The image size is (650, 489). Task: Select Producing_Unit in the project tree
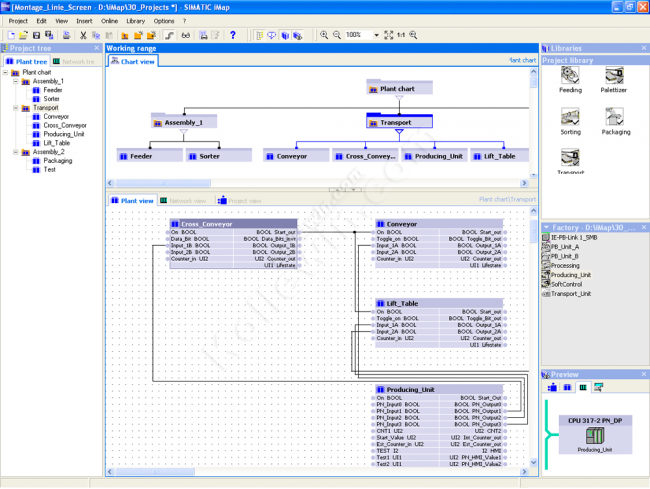[64, 134]
